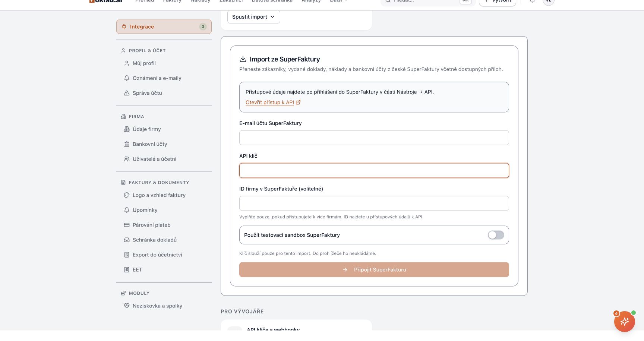Click heart icon beside Neziskovka a spolky
The width and height of the screenshot is (644, 341).
127,306
